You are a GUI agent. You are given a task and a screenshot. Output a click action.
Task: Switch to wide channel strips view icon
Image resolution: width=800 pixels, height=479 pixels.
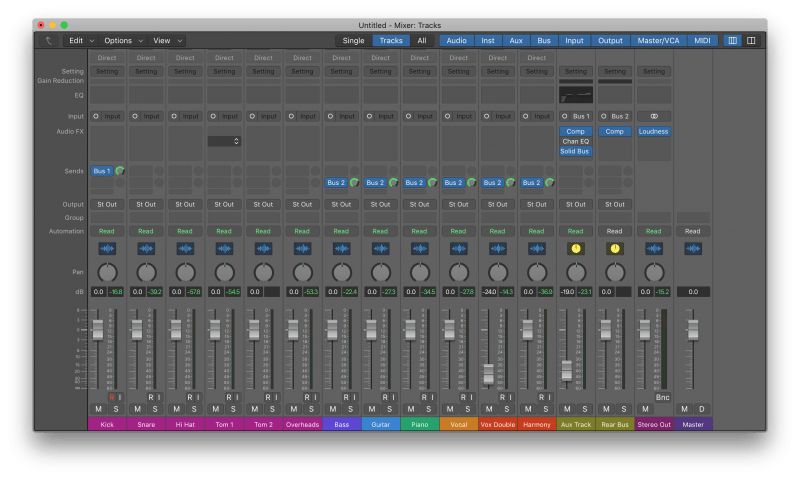click(x=751, y=41)
